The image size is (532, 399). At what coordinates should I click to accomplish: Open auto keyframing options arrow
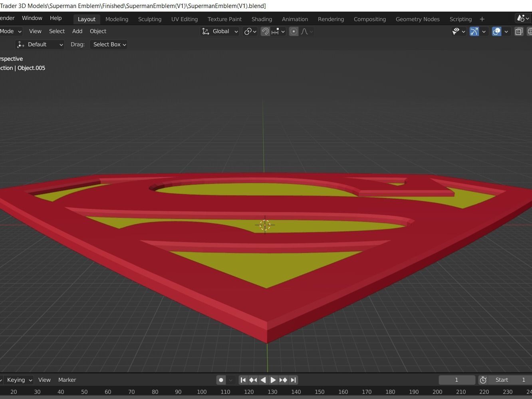tap(230, 380)
